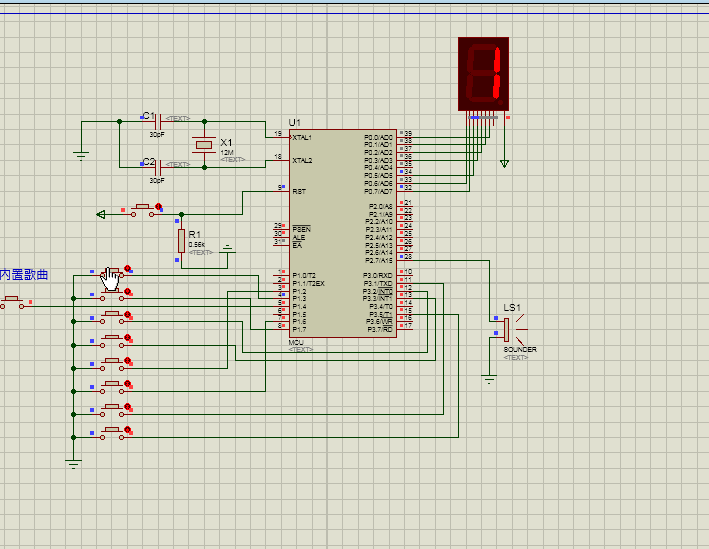The height and width of the screenshot is (549, 709).
Task: Click the MCU label below the chip
Action: coord(296,342)
